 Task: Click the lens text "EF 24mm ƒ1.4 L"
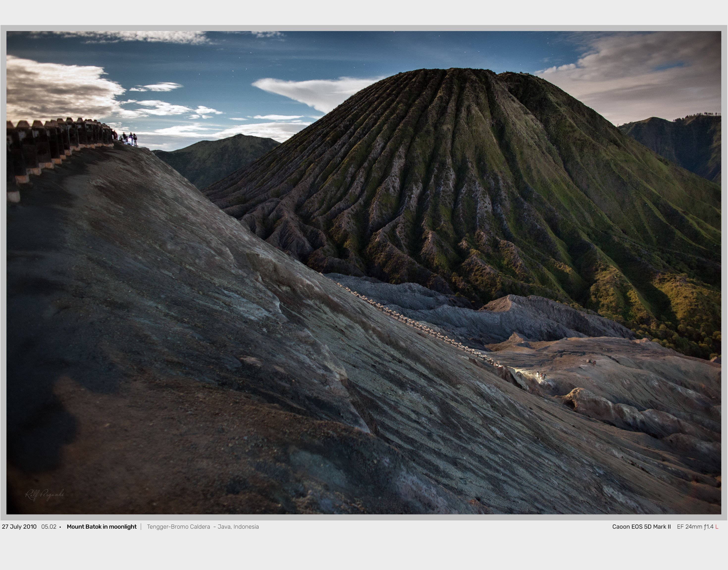pyautogui.click(x=698, y=527)
